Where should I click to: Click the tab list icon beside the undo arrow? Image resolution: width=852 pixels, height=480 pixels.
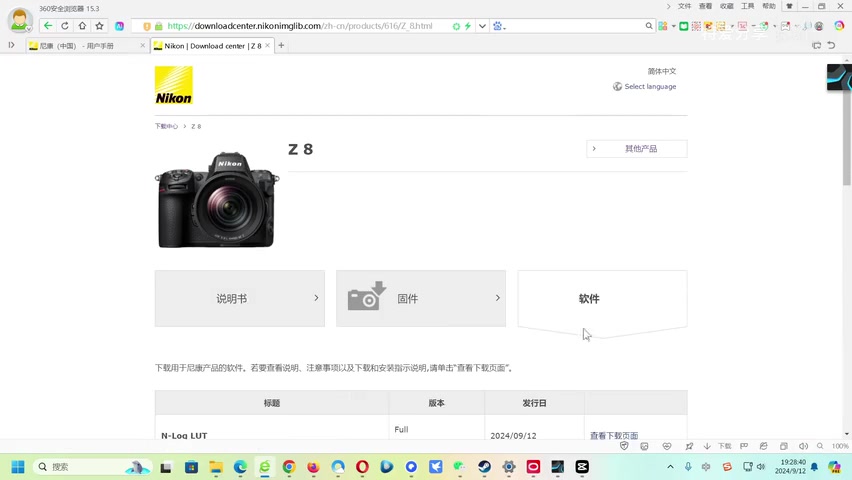click(x=816, y=46)
